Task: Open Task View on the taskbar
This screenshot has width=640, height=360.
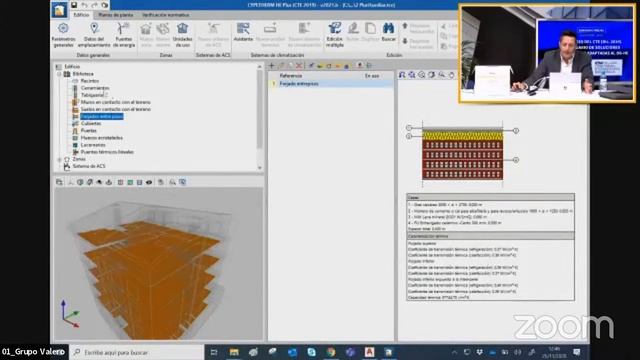Action: point(213,352)
